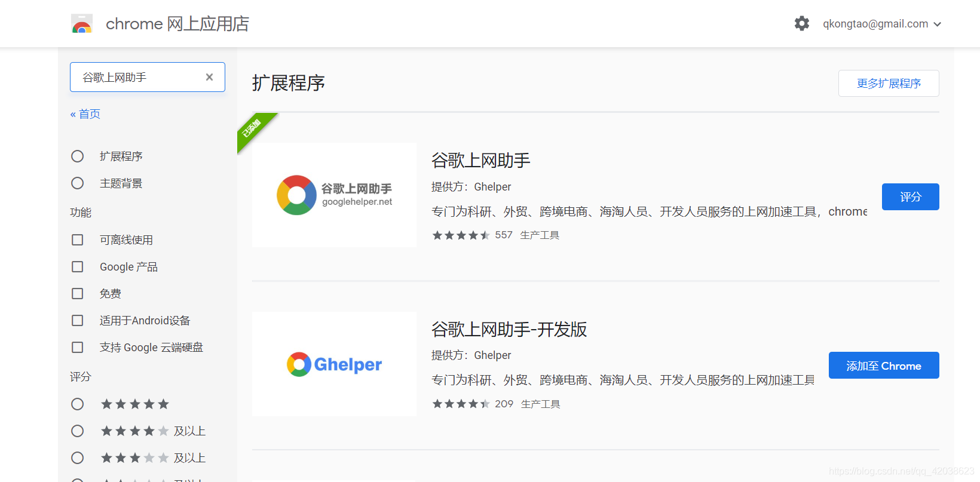
Task: Select the 扩展程序 radio button
Action: 78,156
